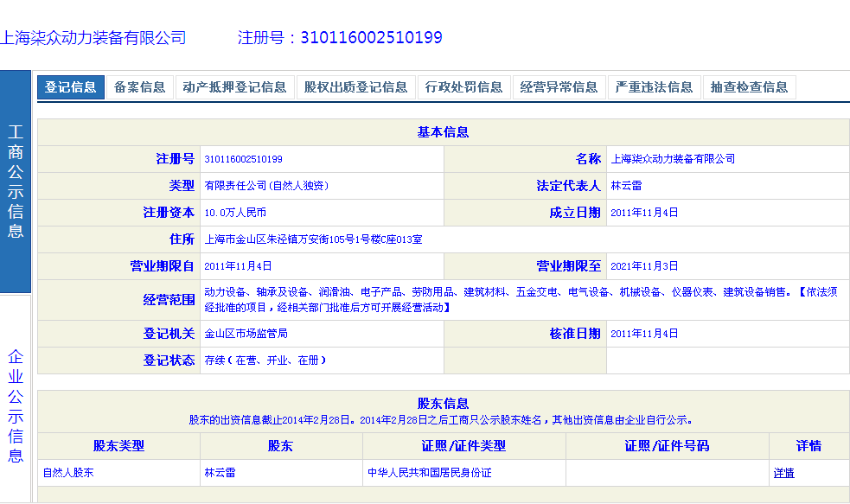Open the 企业公示信息 side panel tab
850x504 pixels.
click(x=16, y=406)
